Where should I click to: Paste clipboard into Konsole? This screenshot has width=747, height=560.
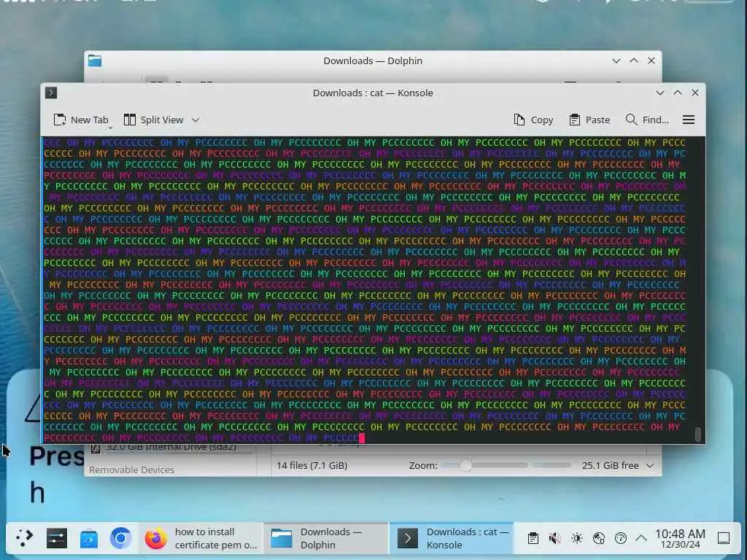coord(589,120)
